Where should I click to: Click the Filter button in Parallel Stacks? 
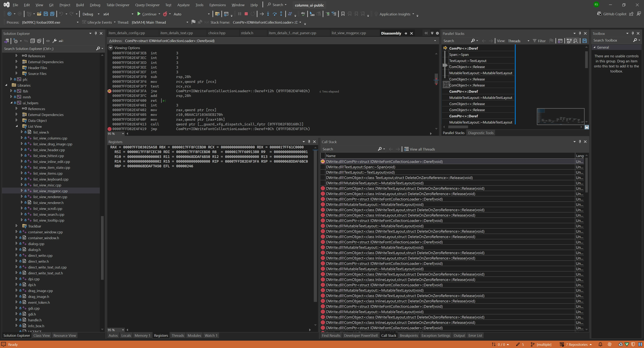[x=539, y=41]
